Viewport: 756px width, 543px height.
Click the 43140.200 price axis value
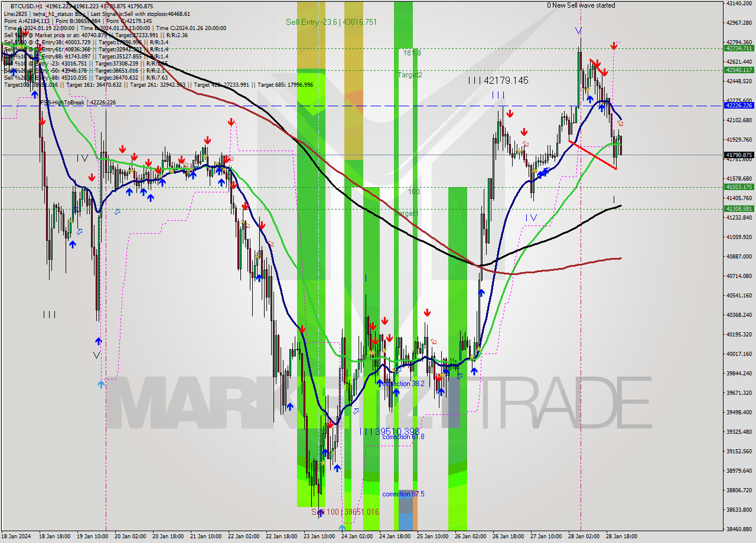[x=739, y=3]
